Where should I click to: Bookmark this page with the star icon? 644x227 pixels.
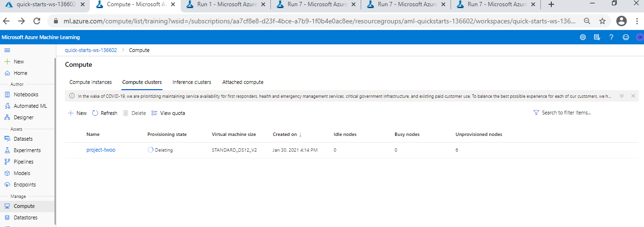click(602, 21)
